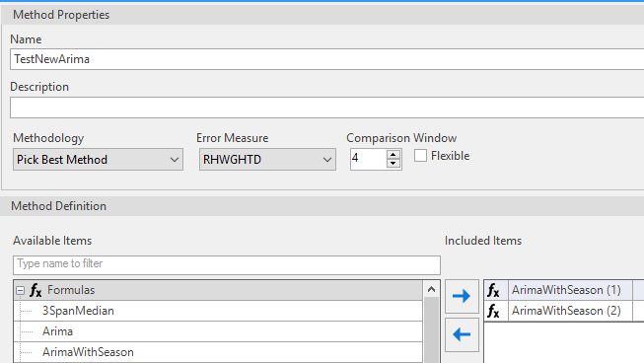Click the left arrow to remove item

(x=462, y=334)
